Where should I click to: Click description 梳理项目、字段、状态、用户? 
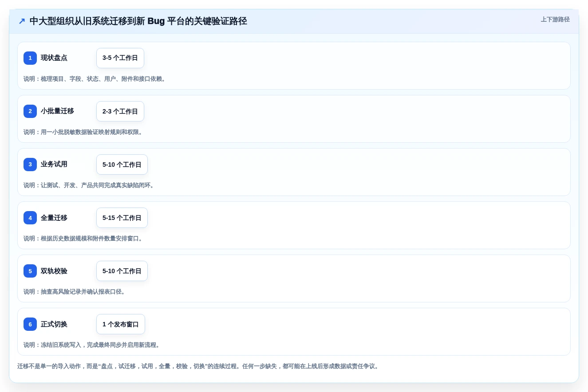tap(95, 79)
